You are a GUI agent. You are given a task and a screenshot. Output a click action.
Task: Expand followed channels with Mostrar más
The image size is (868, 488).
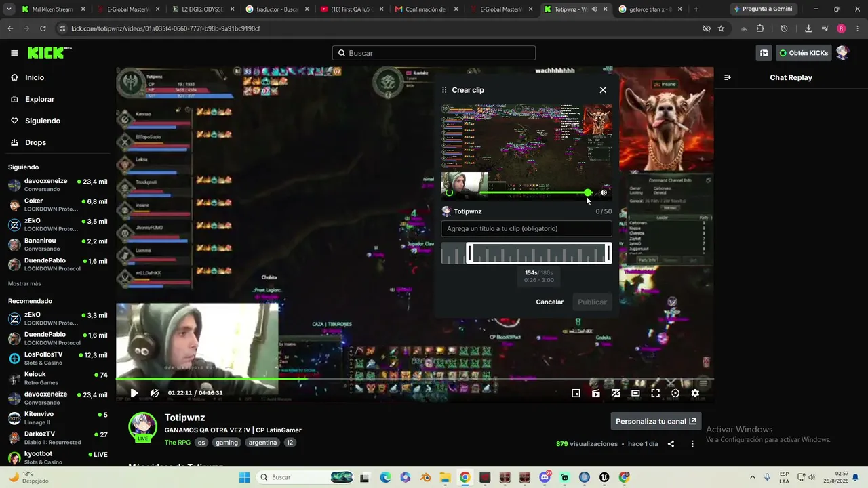[24, 283]
